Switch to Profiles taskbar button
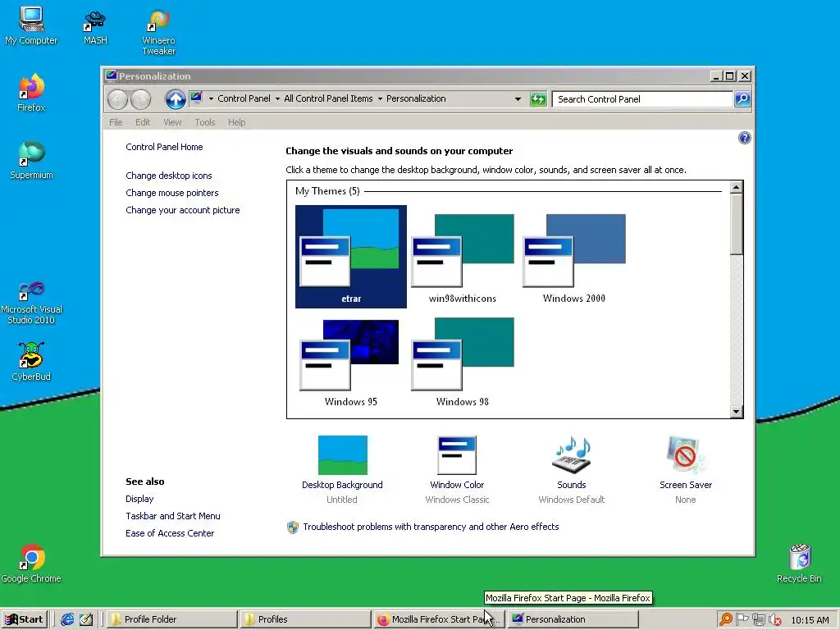Viewport: 840px width, 630px height. [305, 619]
